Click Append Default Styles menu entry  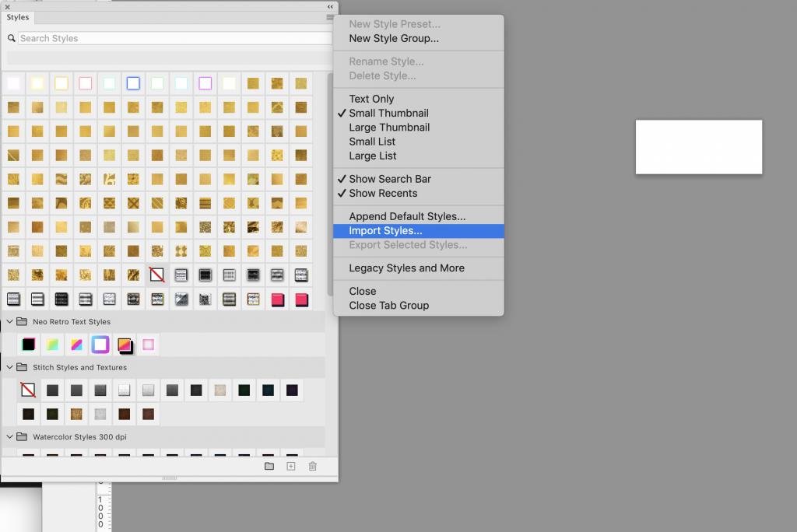(x=407, y=217)
